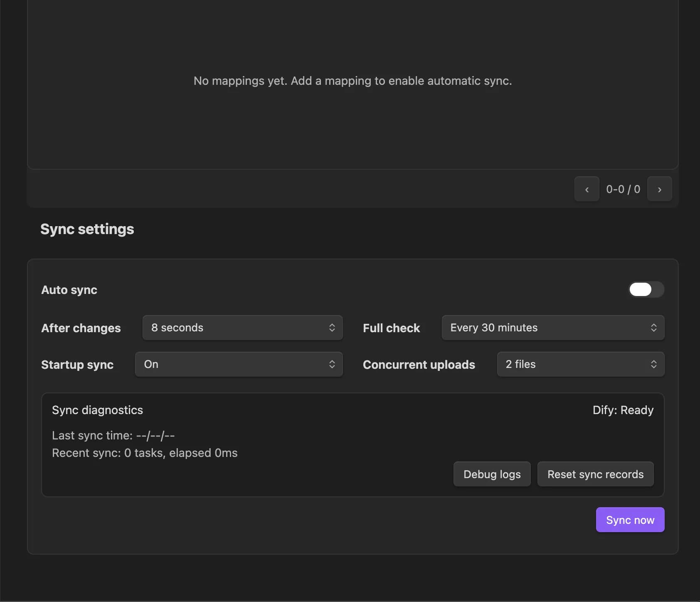This screenshot has height=602, width=700.
Task: Open the Concurrent uploads dropdown
Action: [580, 364]
